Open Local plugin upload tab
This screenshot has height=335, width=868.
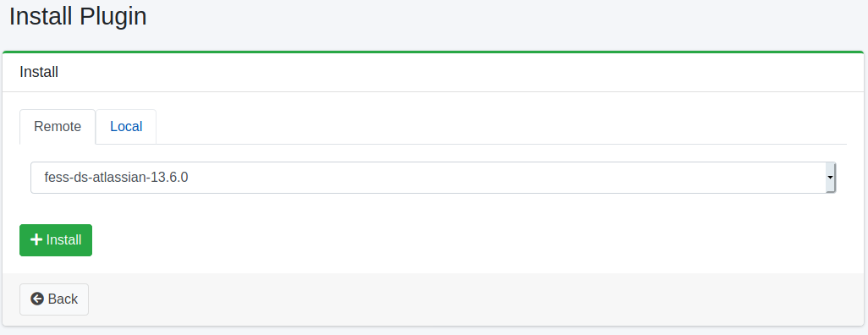point(126,127)
